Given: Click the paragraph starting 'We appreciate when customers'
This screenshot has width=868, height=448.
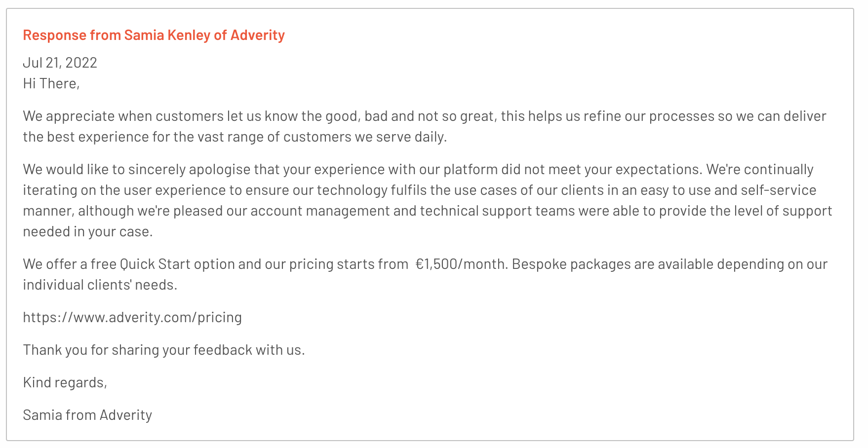Looking at the screenshot, I should [425, 126].
